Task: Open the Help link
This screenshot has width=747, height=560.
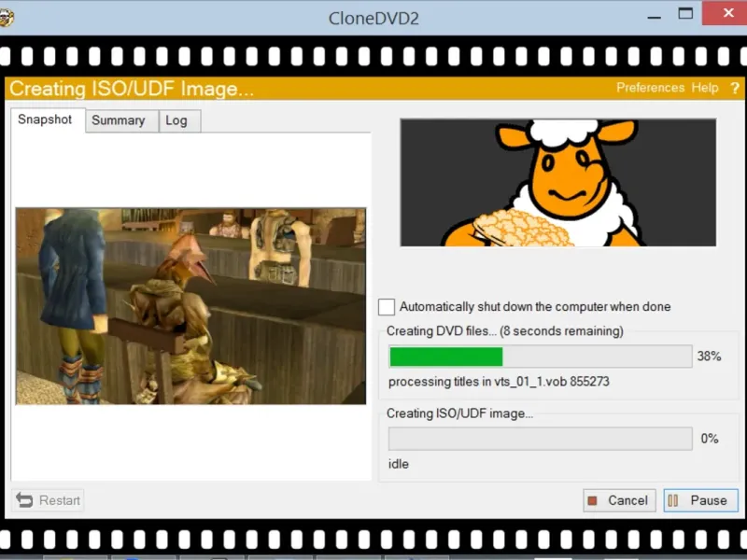Action: tap(705, 88)
